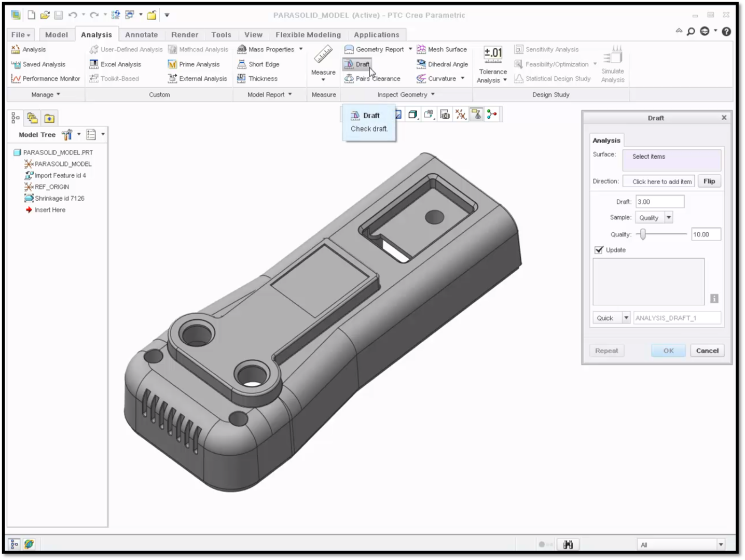
Task: Open the File menu dropdown
Action: click(x=21, y=35)
